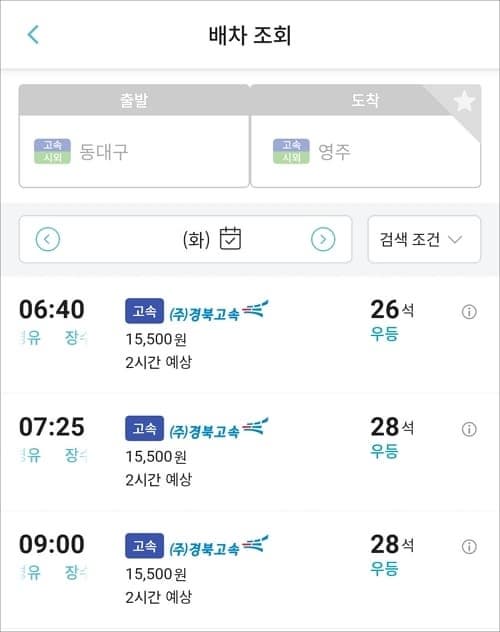Viewport: 500px width, 632px height.
Task: Show info for the 09:00 bus
Action: (469, 547)
